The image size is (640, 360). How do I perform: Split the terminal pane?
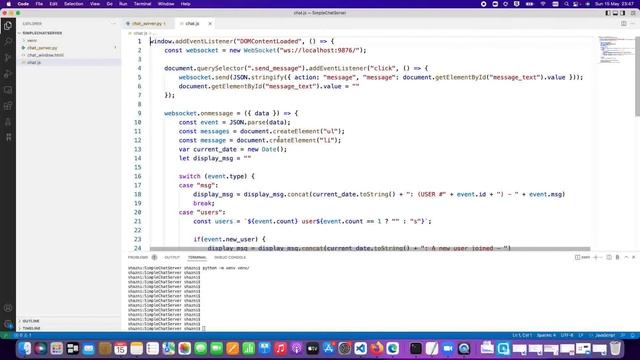(609, 257)
